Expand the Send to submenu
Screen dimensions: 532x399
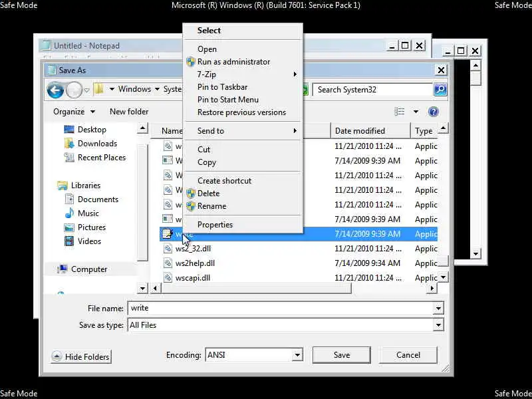(243, 131)
